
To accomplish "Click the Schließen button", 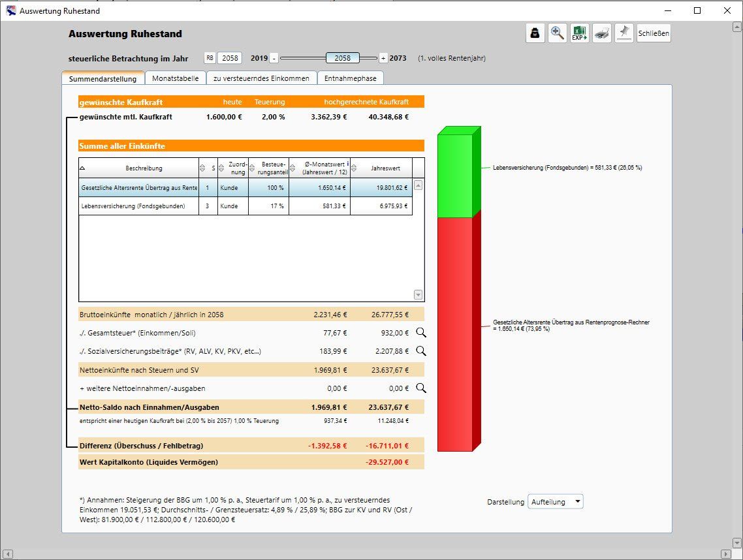I will click(654, 34).
